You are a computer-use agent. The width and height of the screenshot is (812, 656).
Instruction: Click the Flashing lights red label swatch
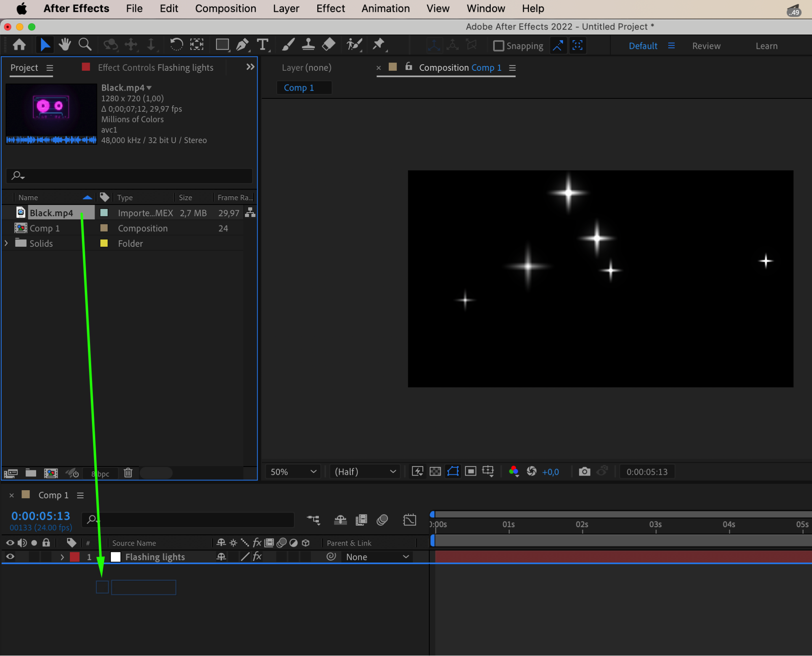click(x=75, y=557)
